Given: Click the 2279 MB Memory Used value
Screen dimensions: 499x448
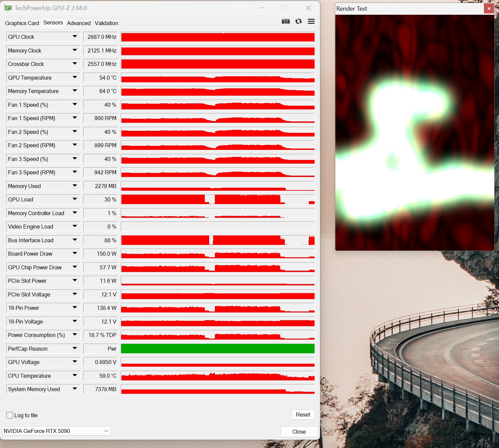Looking at the screenshot, I should pyautogui.click(x=101, y=186).
